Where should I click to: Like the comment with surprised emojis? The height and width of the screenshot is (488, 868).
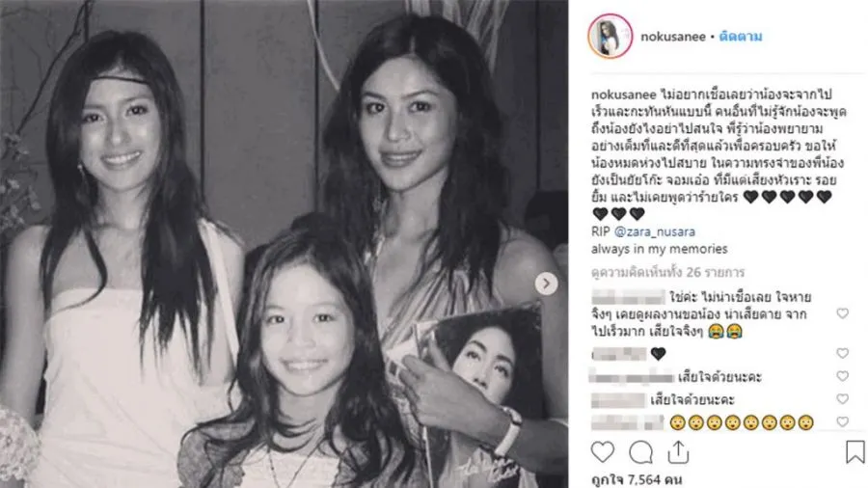pos(843,421)
